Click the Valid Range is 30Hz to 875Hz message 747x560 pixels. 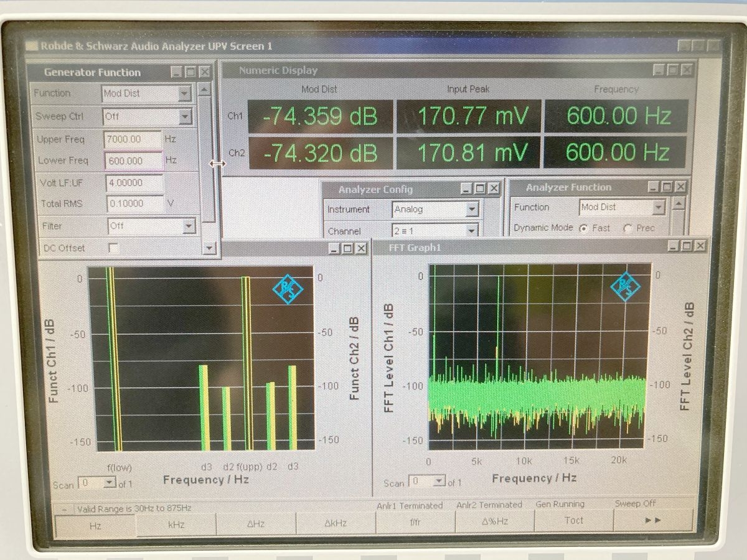pyautogui.click(x=134, y=508)
